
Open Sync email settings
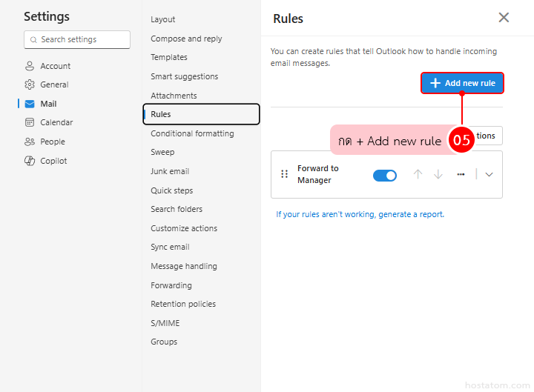[x=170, y=247]
